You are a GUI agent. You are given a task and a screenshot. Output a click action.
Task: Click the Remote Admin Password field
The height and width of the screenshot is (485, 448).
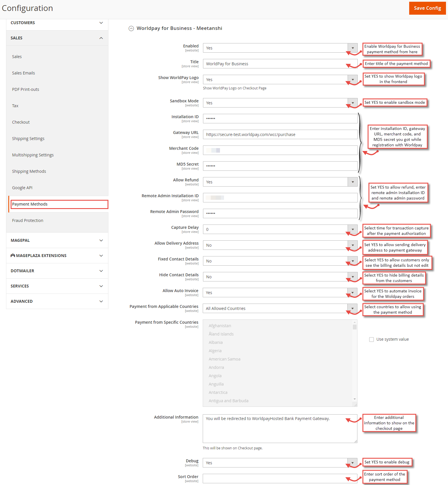click(x=280, y=213)
